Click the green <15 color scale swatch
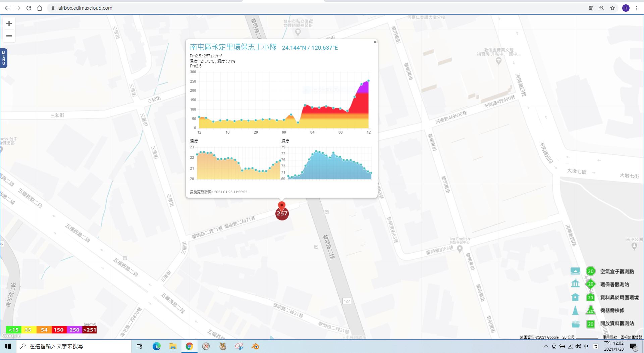The width and height of the screenshot is (644, 353). (13, 330)
